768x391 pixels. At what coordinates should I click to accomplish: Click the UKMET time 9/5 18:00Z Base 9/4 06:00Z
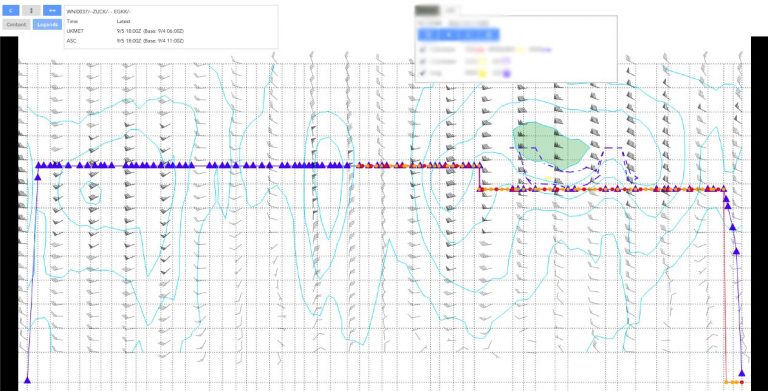click(150, 31)
